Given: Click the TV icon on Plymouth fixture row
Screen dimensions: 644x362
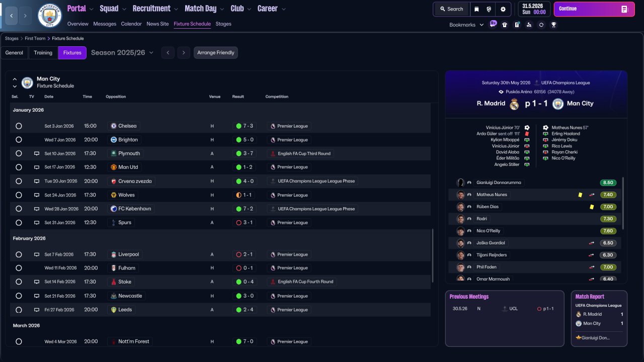Looking at the screenshot, I should pos(37,153).
